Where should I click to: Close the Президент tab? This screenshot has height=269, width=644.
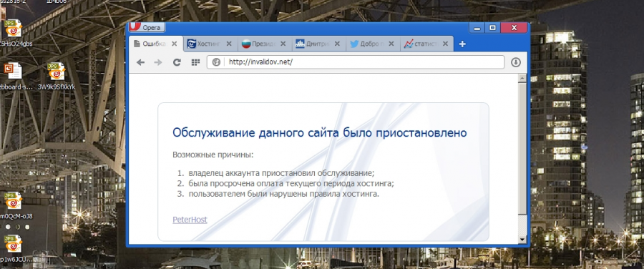[283, 44]
